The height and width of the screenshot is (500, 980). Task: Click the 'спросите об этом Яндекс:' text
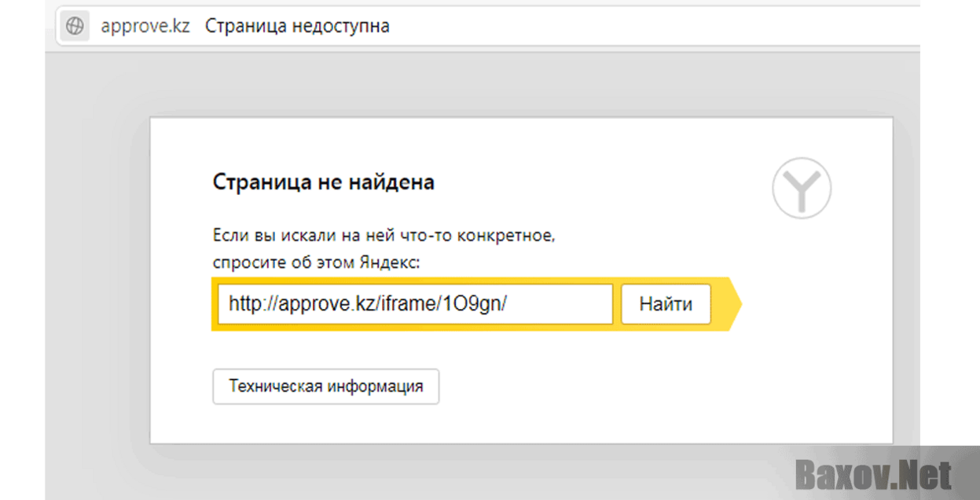click(x=317, y=263)
